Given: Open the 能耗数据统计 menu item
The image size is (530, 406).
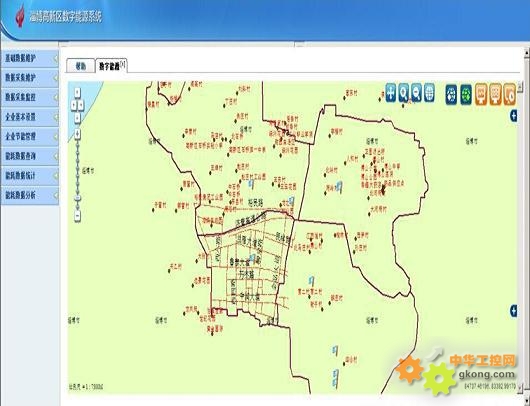Looking at the screenshot, I should point(30,176).
